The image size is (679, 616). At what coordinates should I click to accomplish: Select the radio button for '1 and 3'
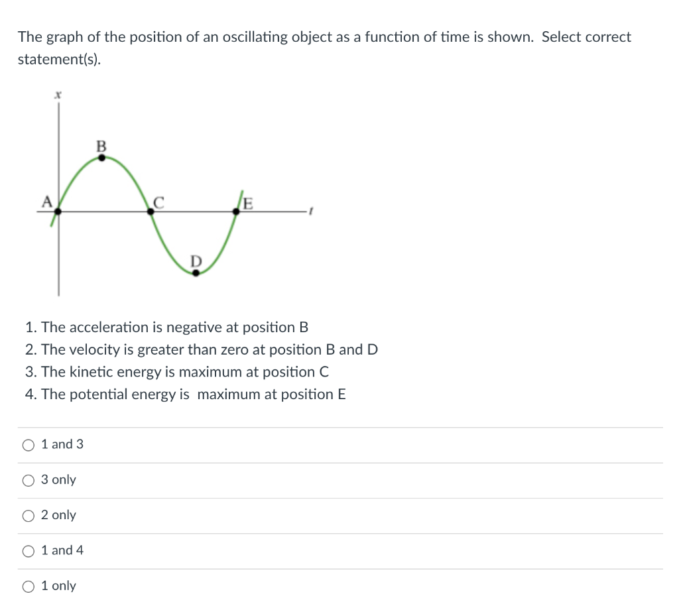(28, 445)
